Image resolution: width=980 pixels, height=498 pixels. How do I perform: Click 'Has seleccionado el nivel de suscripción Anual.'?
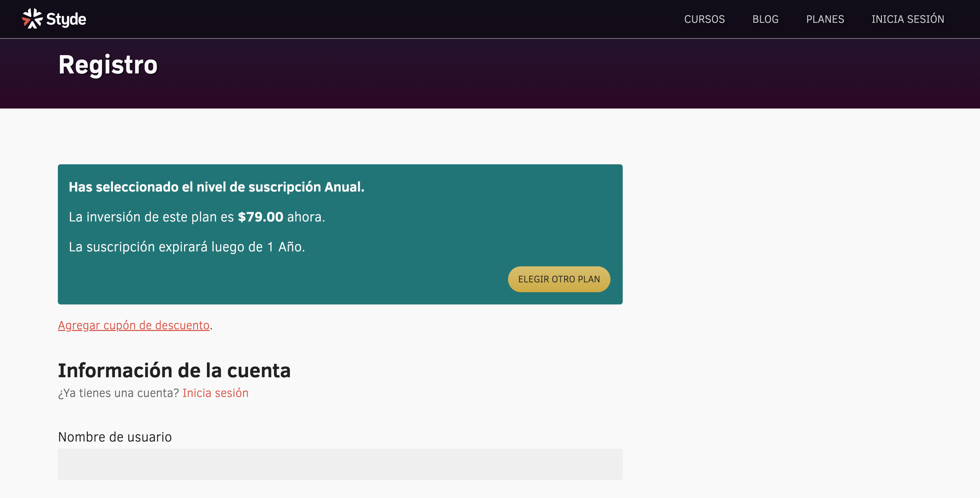pyautogui.click(x=216, y=187)
